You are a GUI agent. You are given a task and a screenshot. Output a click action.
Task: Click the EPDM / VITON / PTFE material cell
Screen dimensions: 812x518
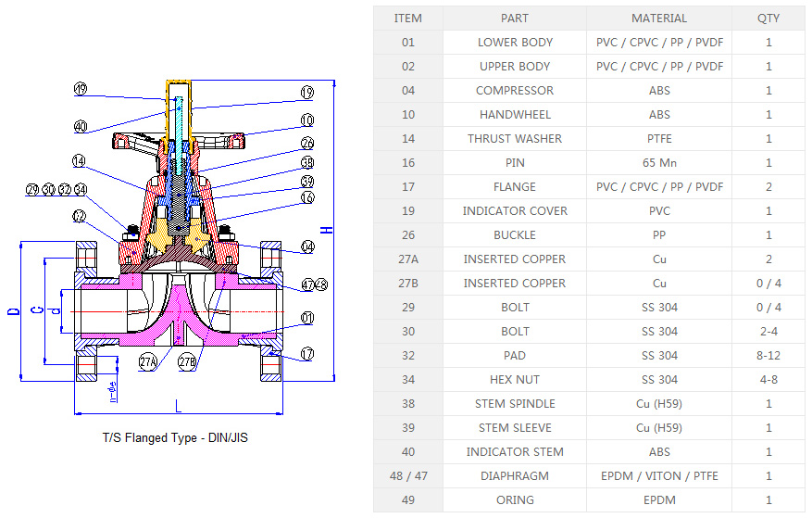(659, 475)
